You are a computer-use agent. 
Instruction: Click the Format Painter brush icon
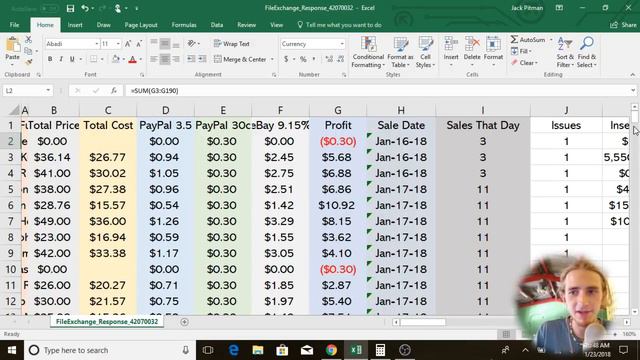(28, 62)
